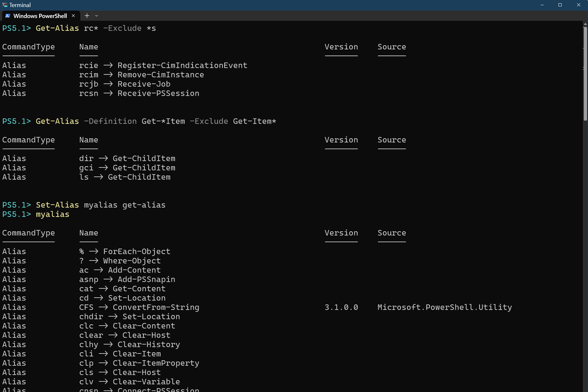Click the Microsoft.PowerShell.Utility source text
Image resolution: width=588 pixels, height=392 pixels.
(x=444, y=307)
